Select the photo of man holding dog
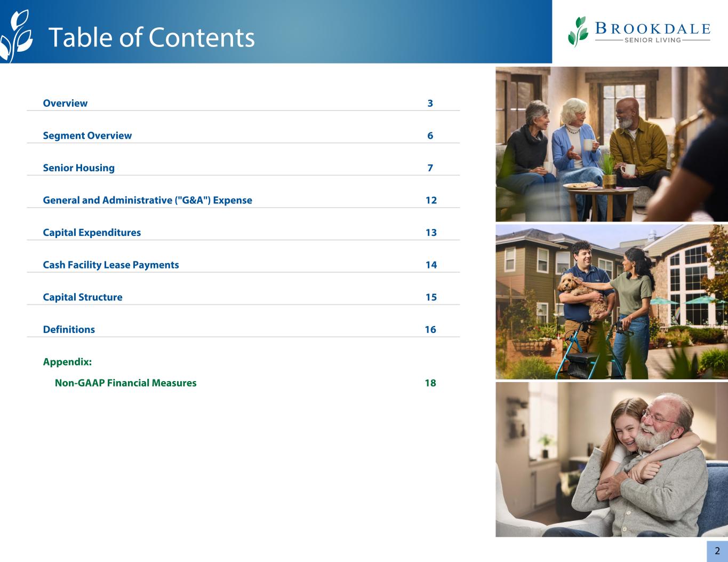 [x=611, y=302]
